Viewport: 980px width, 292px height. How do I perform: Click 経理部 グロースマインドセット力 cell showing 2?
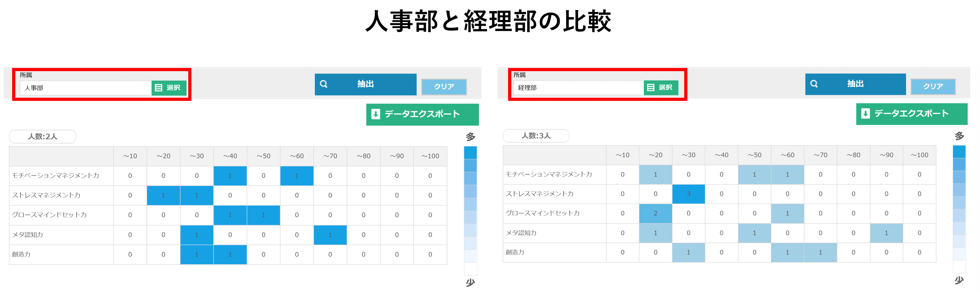click(655, 214)
